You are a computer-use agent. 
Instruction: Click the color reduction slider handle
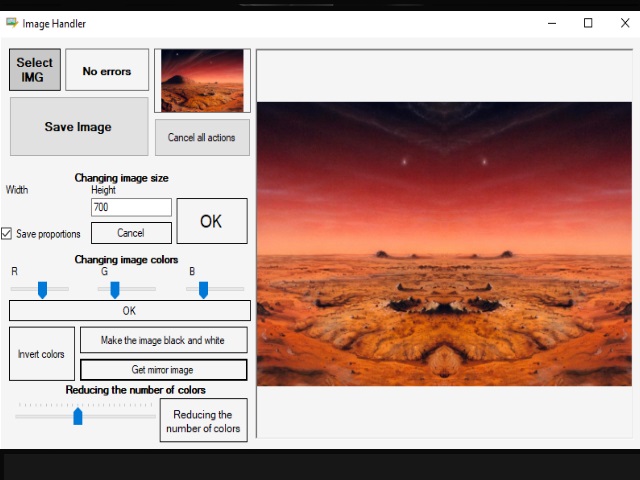[78, 416]
